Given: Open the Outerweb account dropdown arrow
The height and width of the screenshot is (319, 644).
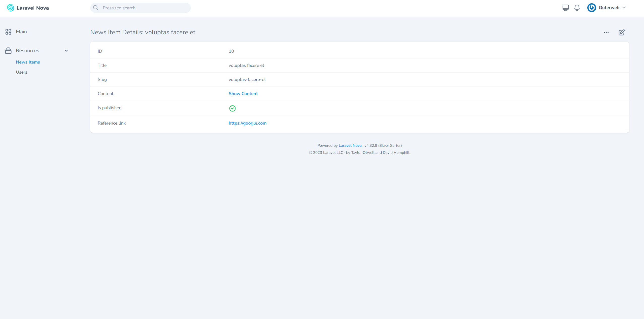Looking at the screenshot, I should (624, 8).
